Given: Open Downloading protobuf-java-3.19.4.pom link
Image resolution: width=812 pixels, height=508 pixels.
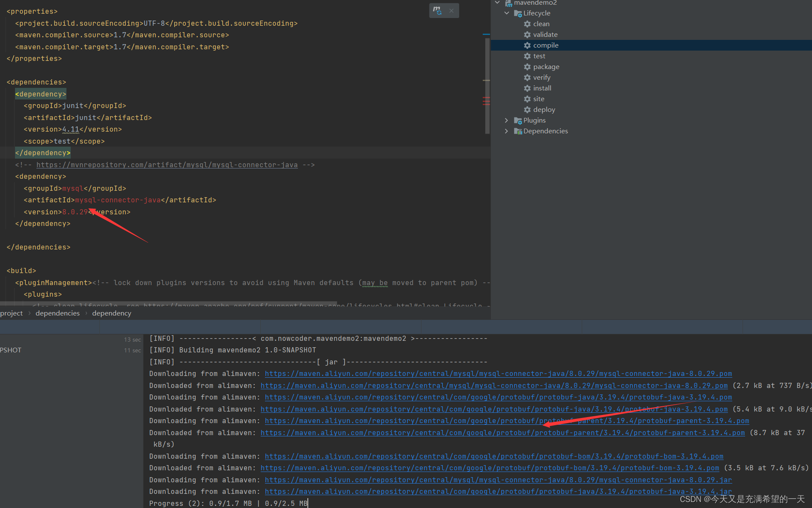Looking at the screenshot, I should [498, 397].
